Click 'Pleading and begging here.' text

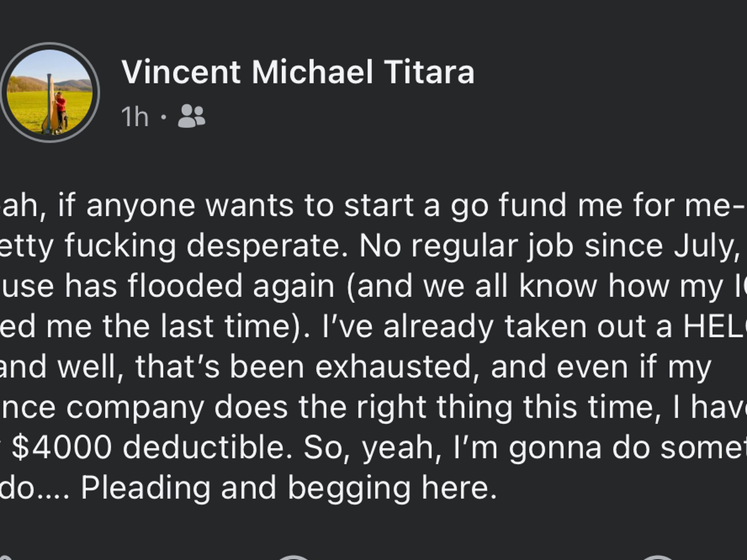click(289, 488)
